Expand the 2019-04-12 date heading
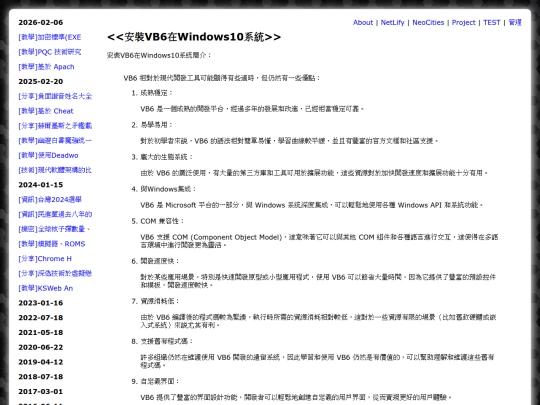Image resolution: width=540 pixels, height=405 pixels. coord(41,362)
